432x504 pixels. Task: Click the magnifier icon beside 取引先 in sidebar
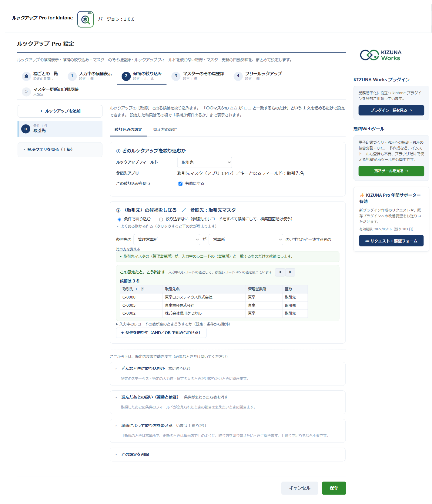26,129
